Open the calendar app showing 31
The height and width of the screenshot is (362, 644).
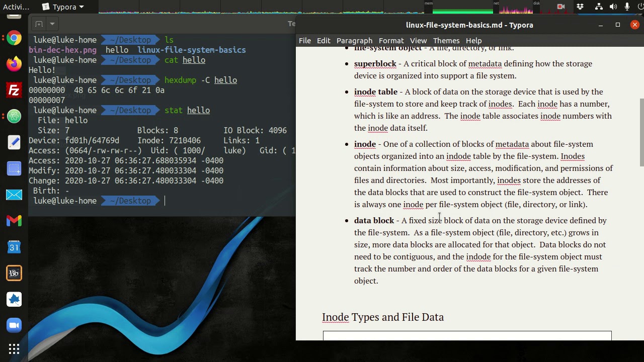click(14, 247)
